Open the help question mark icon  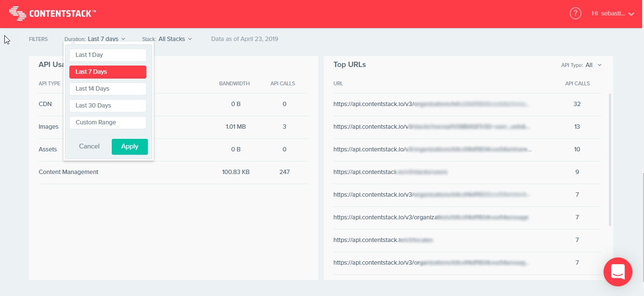576,13
